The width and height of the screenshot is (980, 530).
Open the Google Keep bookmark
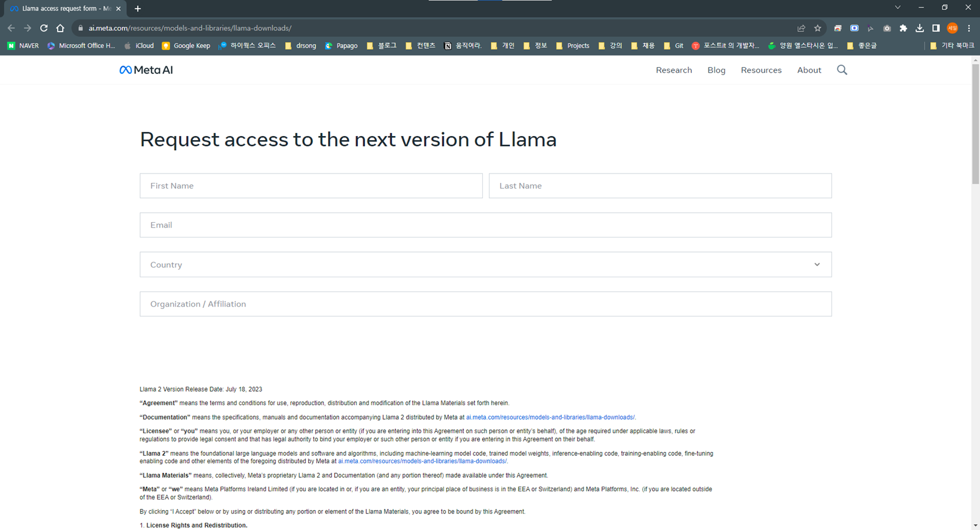point(186,46)
